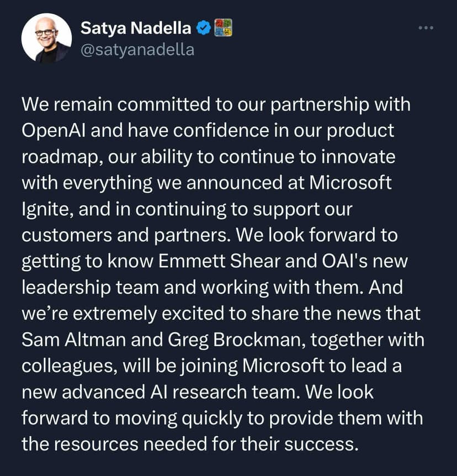This screenshot has height=476, width=457.
Task: Open the Satya Nadella display name
Action: (x=136, y=28)
